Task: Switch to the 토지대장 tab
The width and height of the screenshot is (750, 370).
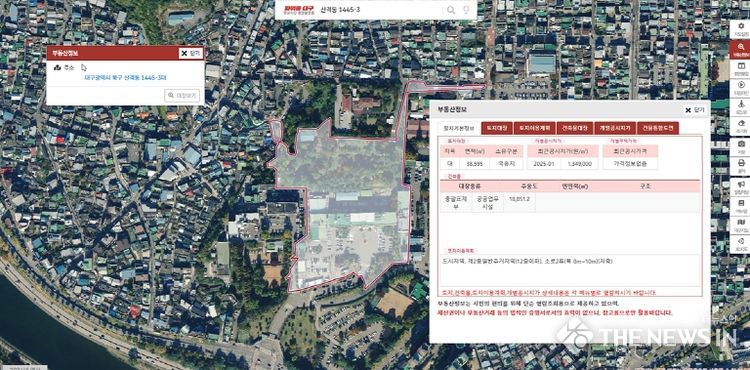Action: (496, 128)
